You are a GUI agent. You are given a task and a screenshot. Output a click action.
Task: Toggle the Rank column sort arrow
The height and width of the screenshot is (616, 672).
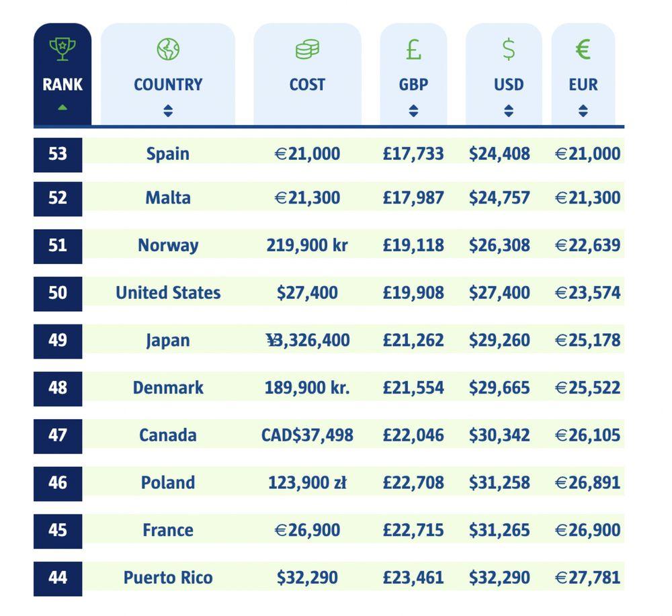pos(62,107)
